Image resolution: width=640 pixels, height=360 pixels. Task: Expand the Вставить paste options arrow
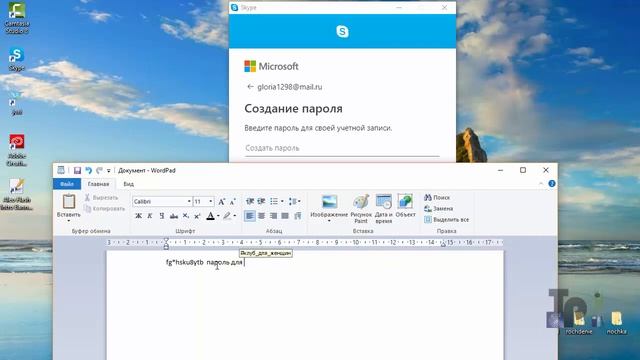[69, 221]
